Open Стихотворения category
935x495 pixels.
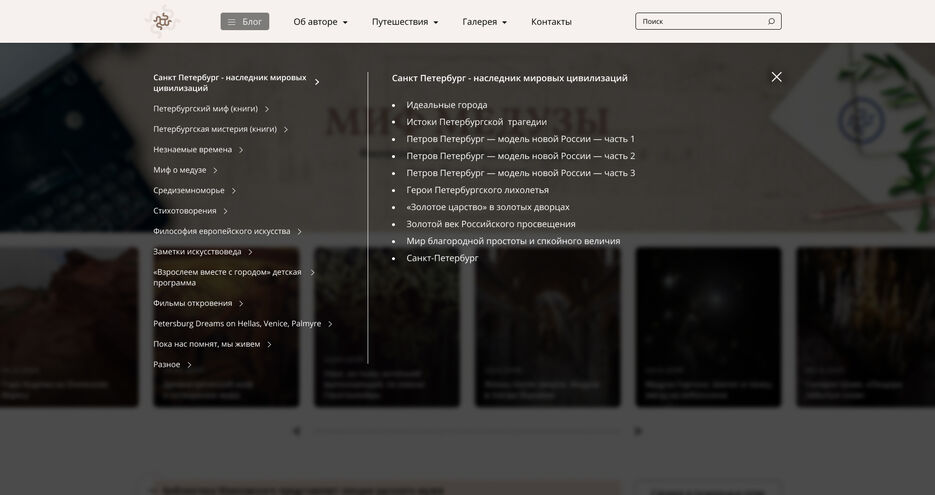point(185,211)
